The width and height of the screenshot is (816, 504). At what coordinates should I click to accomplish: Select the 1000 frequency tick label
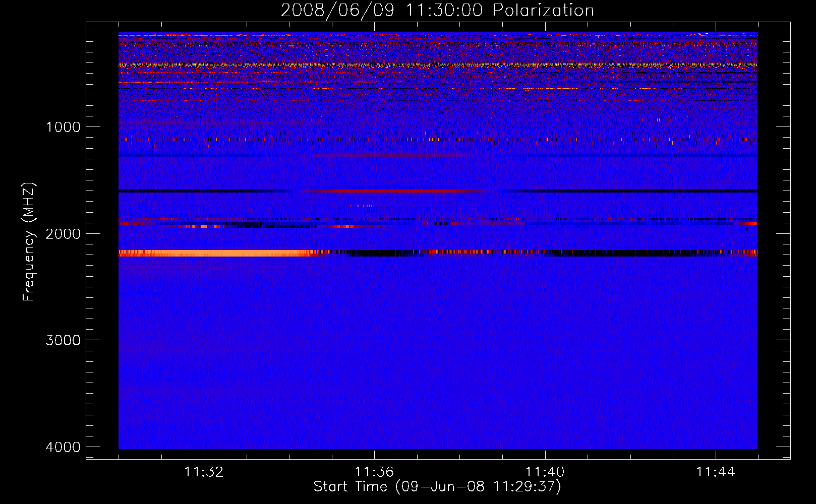coord(63,127)
